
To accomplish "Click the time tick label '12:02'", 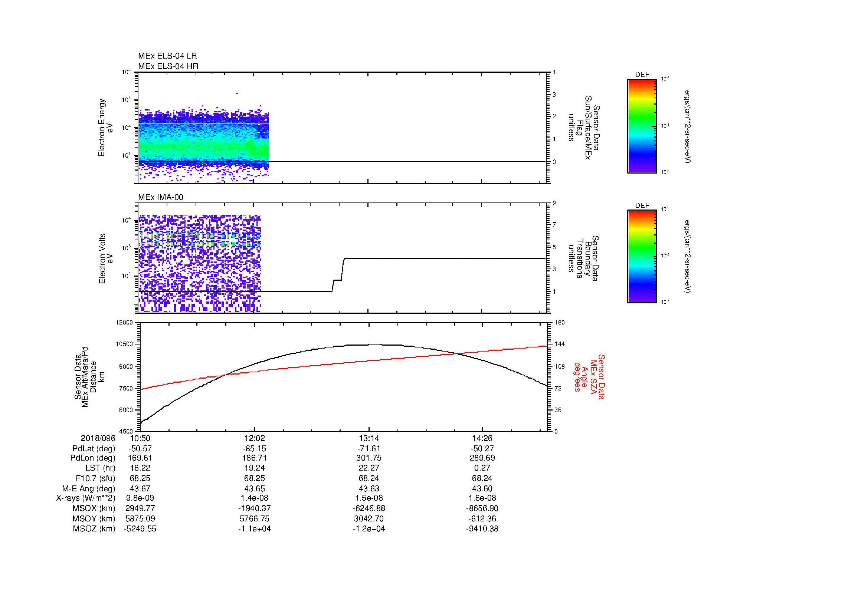I will [x=255, y=438].
